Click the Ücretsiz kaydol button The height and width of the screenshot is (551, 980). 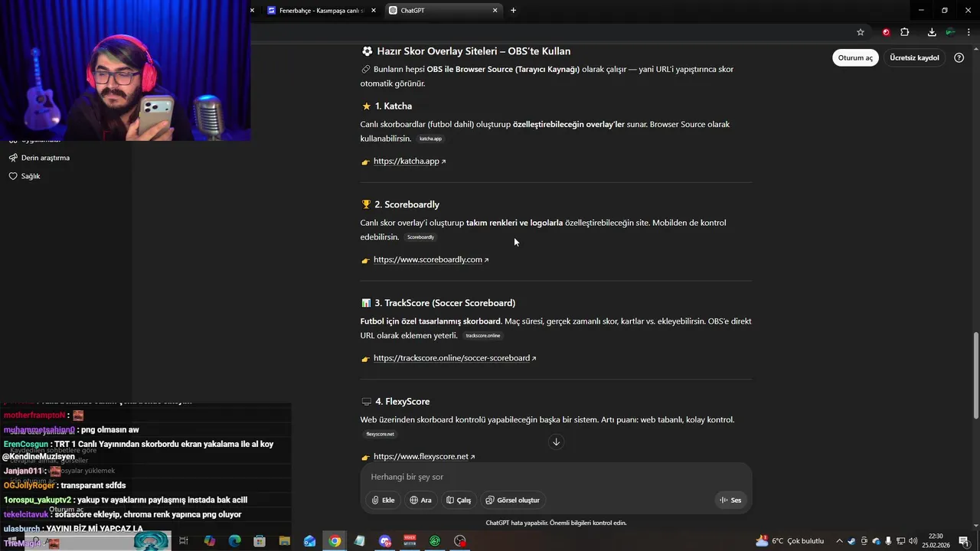914,57
